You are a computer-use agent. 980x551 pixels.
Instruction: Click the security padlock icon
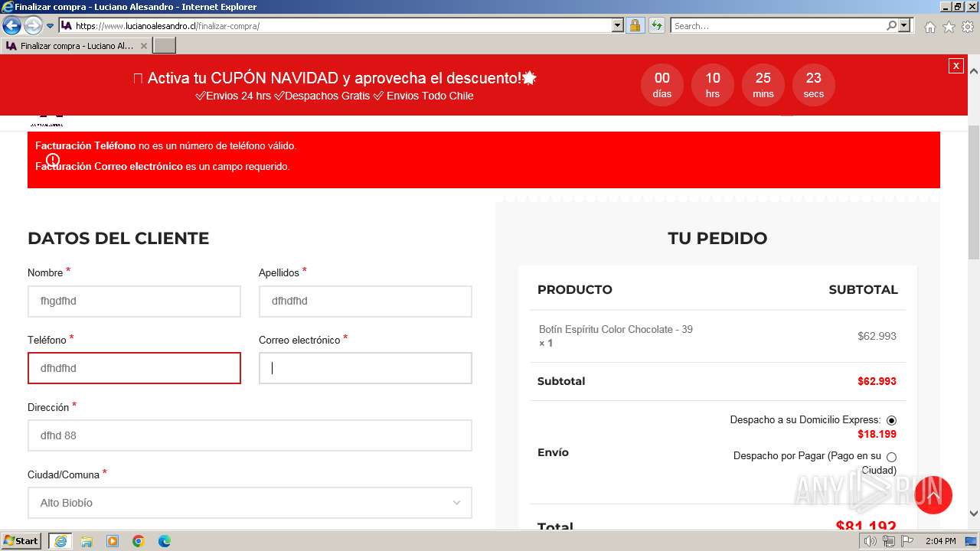[635, 25]
